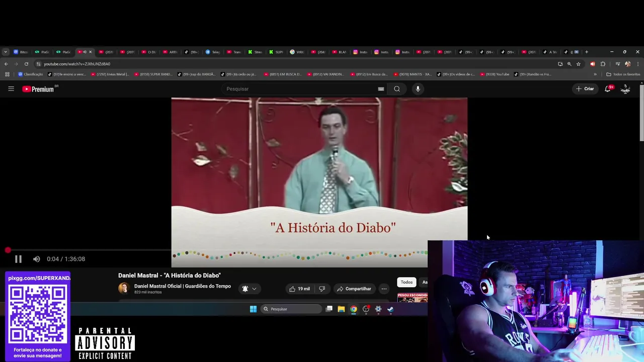View site information icon in address bar
Viewport: 644px width, 362px height.
pos(38,64)
